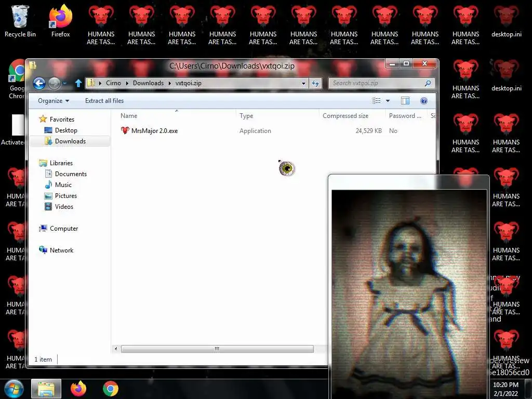Launch the Firefox desktop shortcut
This screenshot has height=399, width=532.
pos(60,21)
